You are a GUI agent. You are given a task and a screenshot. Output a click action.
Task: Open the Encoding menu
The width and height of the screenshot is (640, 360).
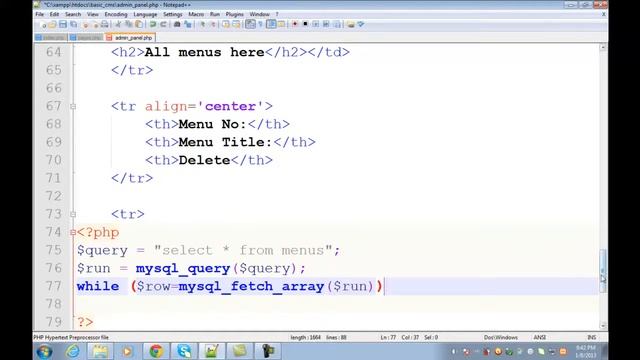[116, 14]
